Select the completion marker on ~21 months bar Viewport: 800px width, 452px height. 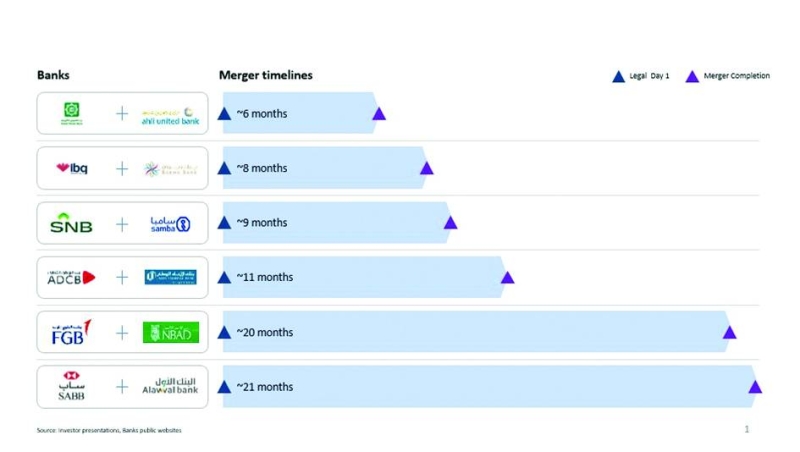(x=755, y=387)
